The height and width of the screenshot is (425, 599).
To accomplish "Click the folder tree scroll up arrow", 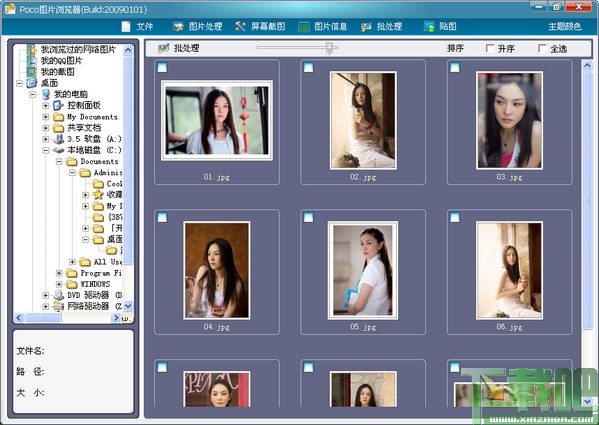I will pos(128,50).
